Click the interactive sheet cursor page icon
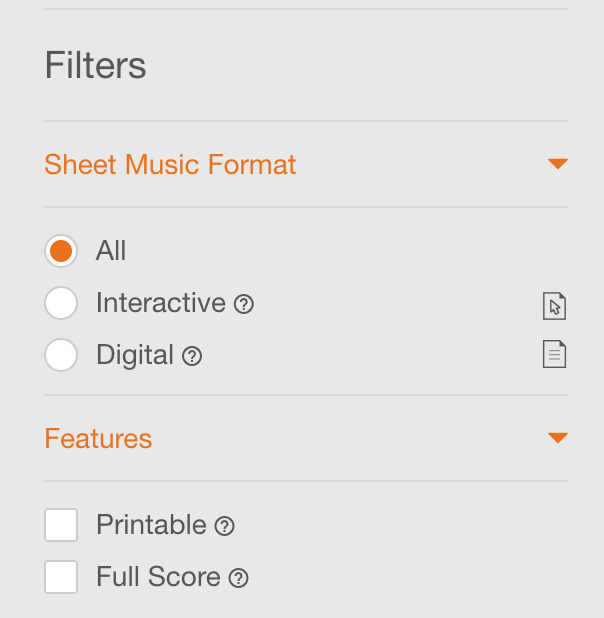The width and height of the screenshot is (604, 618). 554,306
